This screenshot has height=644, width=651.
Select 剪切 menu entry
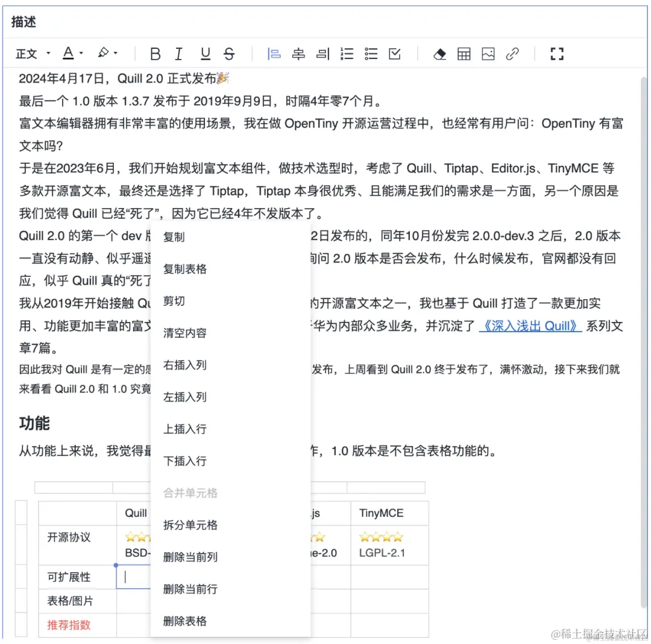pyautogui.click(x=230, y=301)
